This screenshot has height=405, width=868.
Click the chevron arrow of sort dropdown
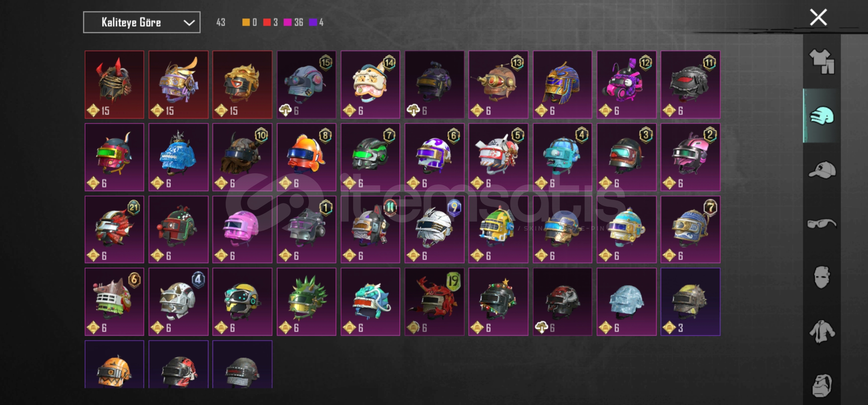(189, 23)
